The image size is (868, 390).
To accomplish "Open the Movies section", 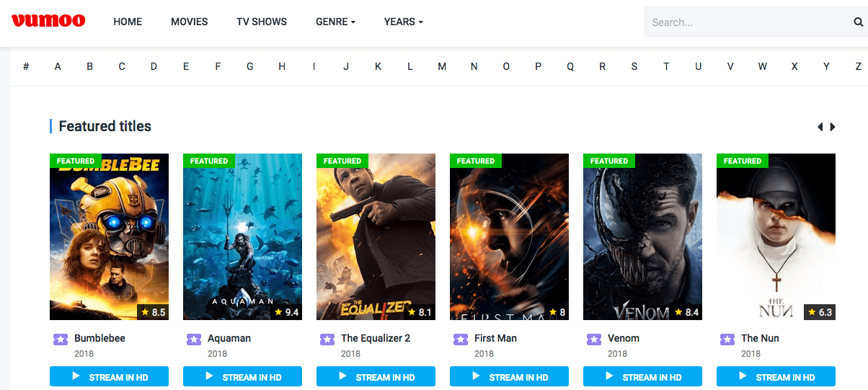I will tap(189, 22).
